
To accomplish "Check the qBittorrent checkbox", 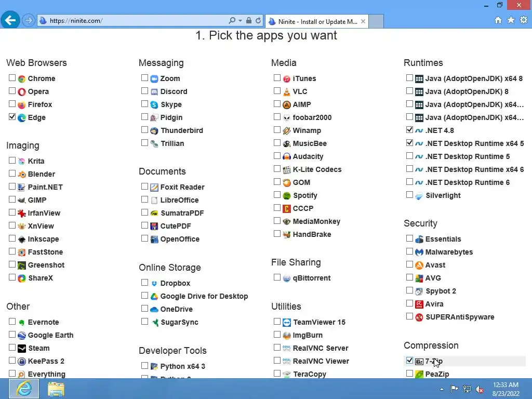I will [x=277, y=277].
